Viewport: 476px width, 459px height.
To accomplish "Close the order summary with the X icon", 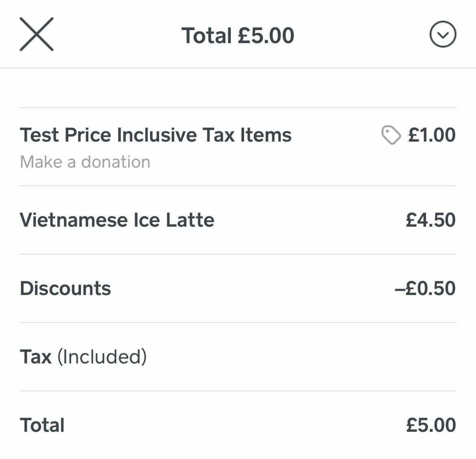I will (x=36, y=34).
